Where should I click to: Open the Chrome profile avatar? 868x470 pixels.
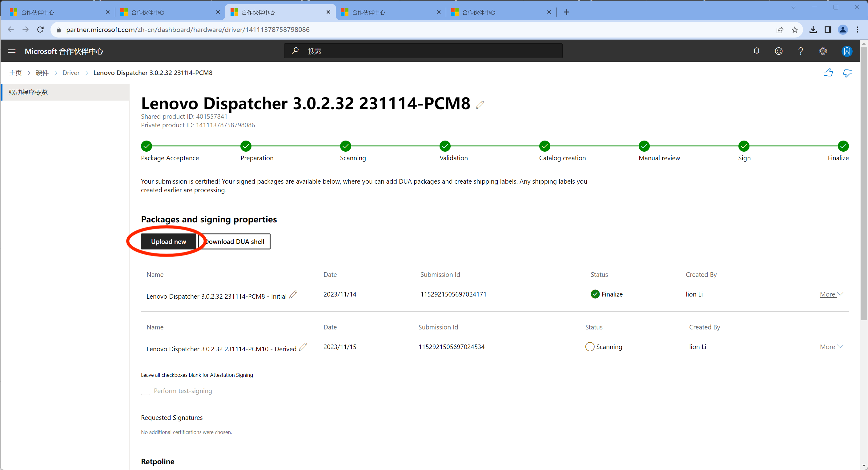tap(843, 30)
